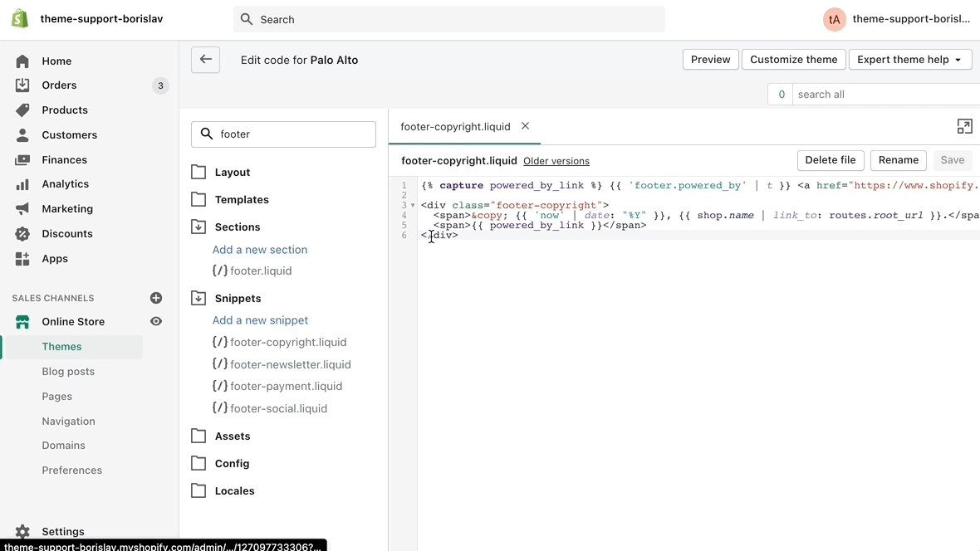Open Themes in sidebar menu

[x=62, y=347]
